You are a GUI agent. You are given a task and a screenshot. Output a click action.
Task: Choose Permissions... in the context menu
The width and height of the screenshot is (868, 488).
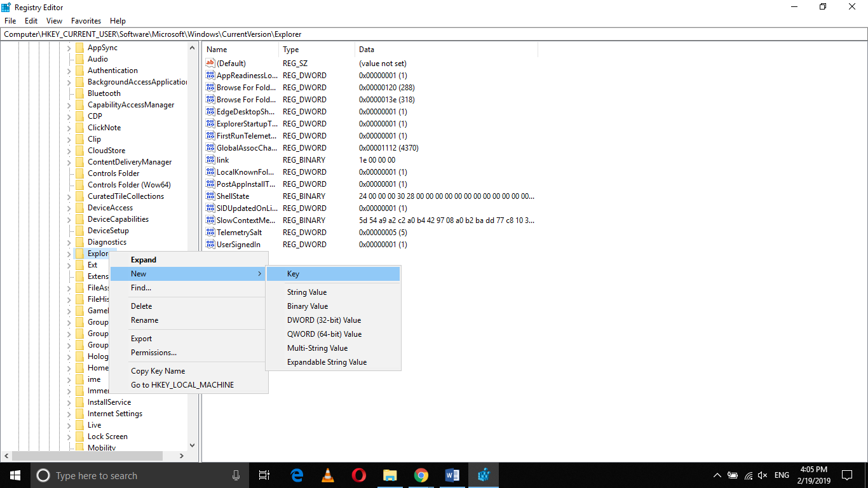coord(189,353)
